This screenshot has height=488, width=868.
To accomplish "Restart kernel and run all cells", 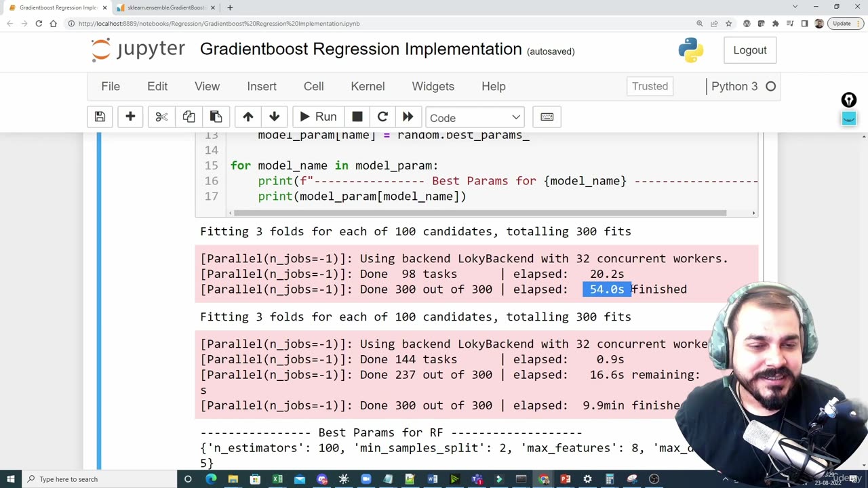I will pos(408,117).
